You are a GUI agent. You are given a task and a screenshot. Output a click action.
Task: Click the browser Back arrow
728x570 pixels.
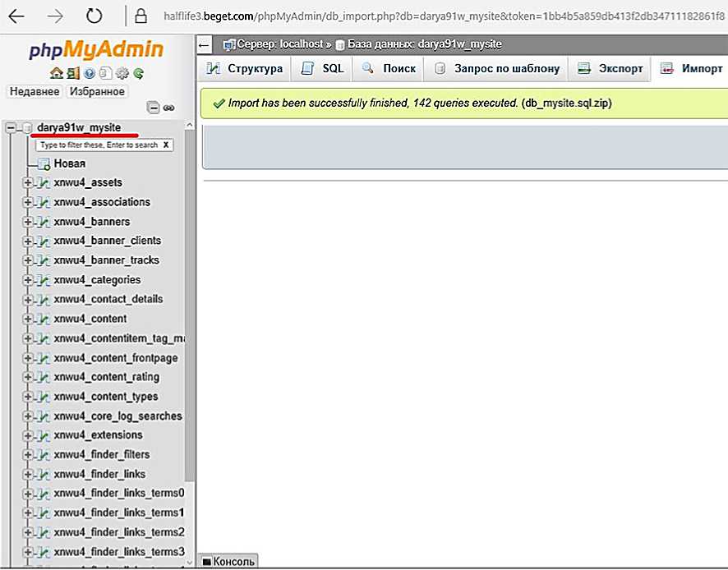point(16,16)
